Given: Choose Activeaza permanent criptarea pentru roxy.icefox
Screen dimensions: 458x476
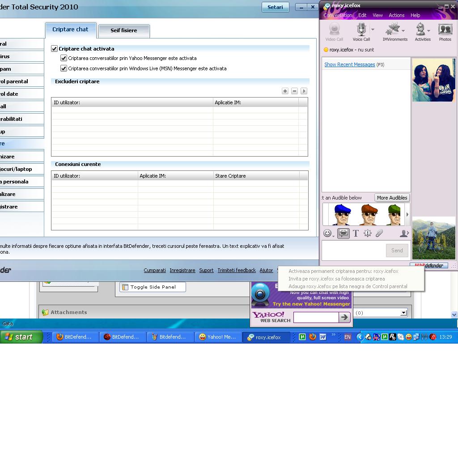Looking at the screenshot, I should [x=343, y=271].
